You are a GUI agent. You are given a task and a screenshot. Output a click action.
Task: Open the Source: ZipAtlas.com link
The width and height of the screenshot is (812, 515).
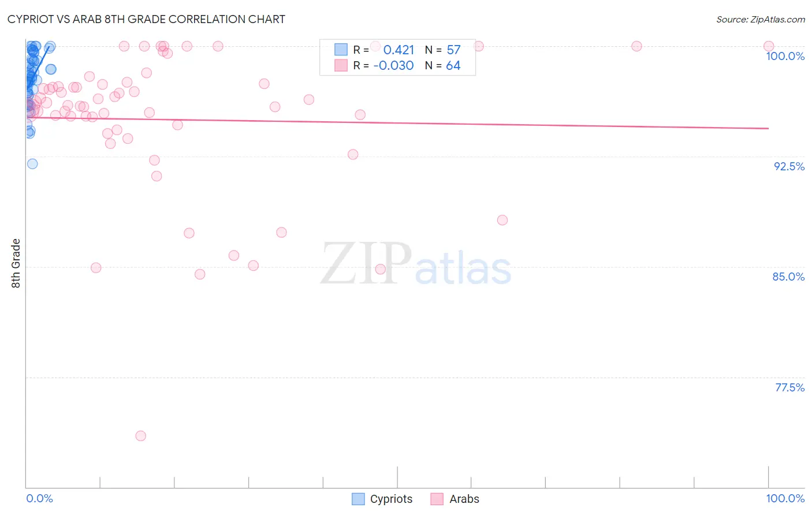coord(761,19)
